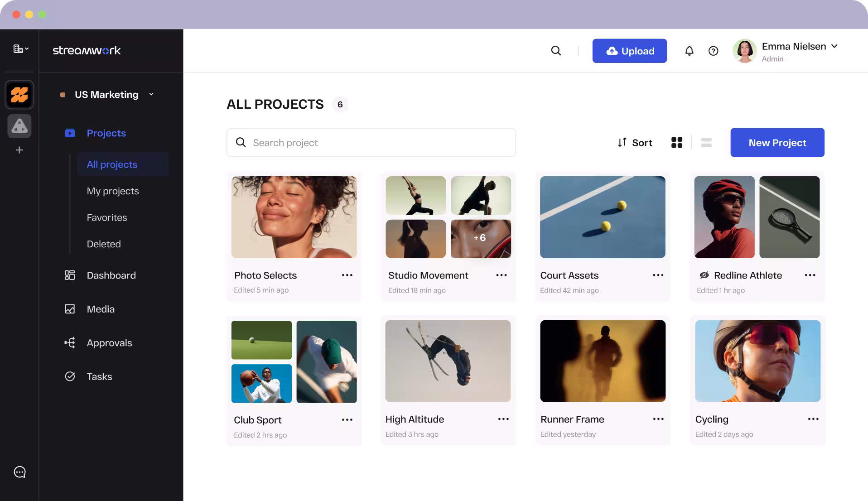
Task: Click the Tasks checkmark icon
Action: point(70,376)
